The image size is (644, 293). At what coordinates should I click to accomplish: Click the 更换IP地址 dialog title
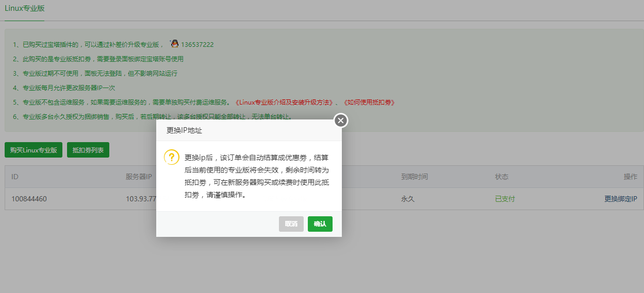pyautogui.click(x=184, y=130)
